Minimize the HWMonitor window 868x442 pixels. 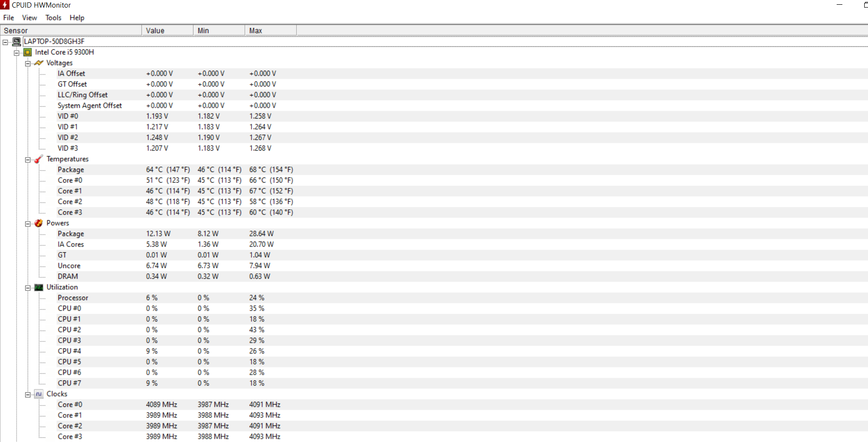[840, 5]
